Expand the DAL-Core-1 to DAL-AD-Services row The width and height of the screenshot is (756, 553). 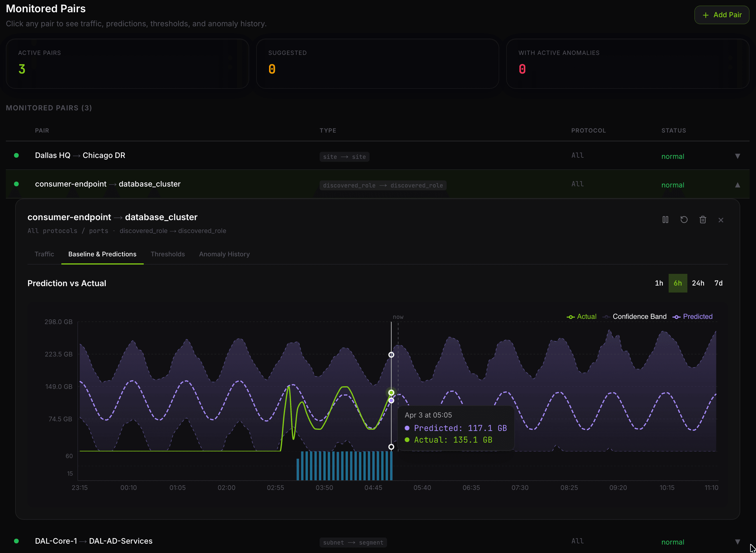[737, 542]
